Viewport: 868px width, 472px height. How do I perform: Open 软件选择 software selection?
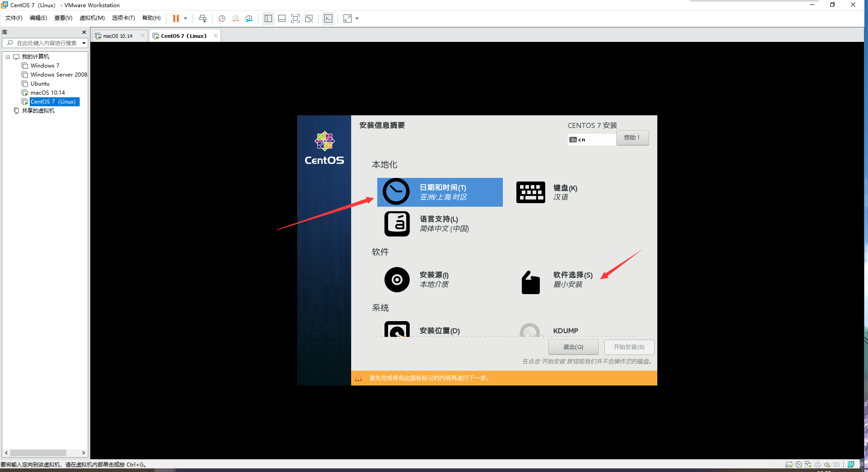[557, 282]
